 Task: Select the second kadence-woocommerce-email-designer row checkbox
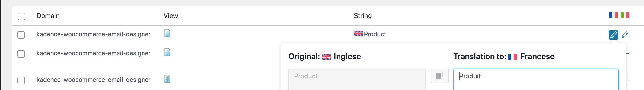[x=21, y=54]
